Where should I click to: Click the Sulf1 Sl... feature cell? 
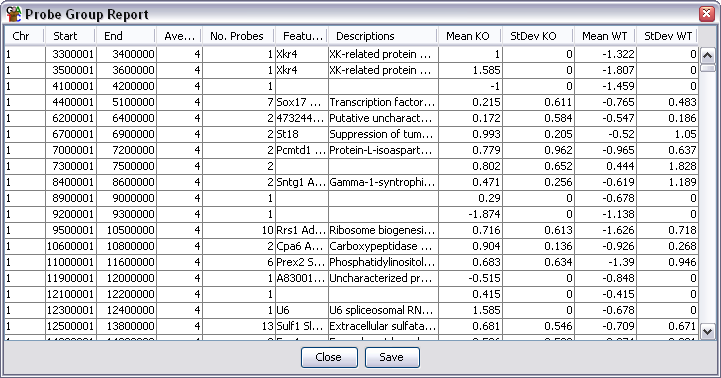[302, 326]
